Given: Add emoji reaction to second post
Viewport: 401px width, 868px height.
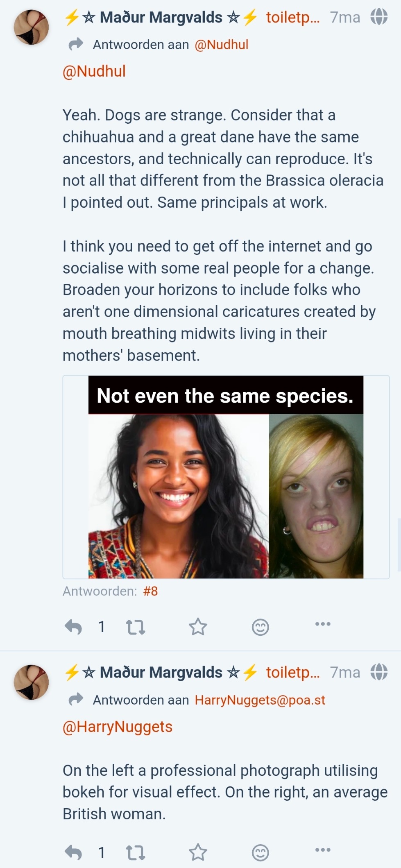Looking at the screenshot, I should [x=260, y=852].
